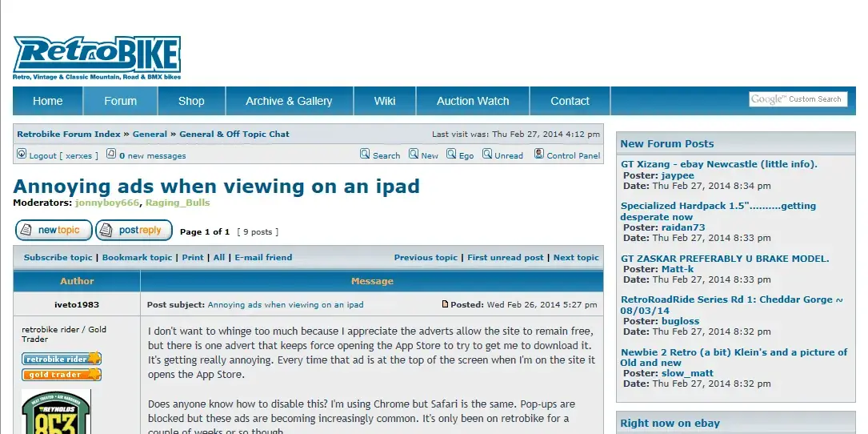Open the Forum navigation tab
This screenshot has height=434, width=868.
120,101
